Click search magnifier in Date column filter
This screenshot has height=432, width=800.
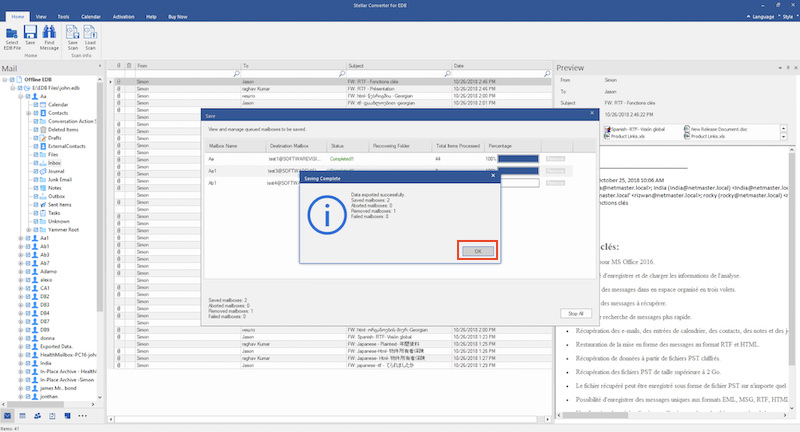click(547, 74)
